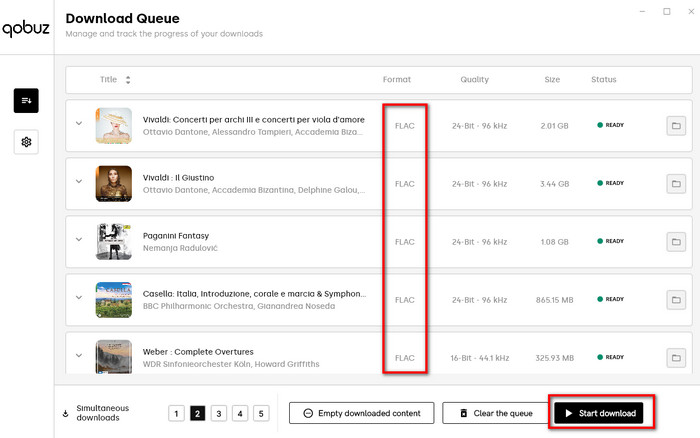Set simultaneous downloads to 4
The width and height of the screenshot is (700, 438).
click(x=240, y=413)
